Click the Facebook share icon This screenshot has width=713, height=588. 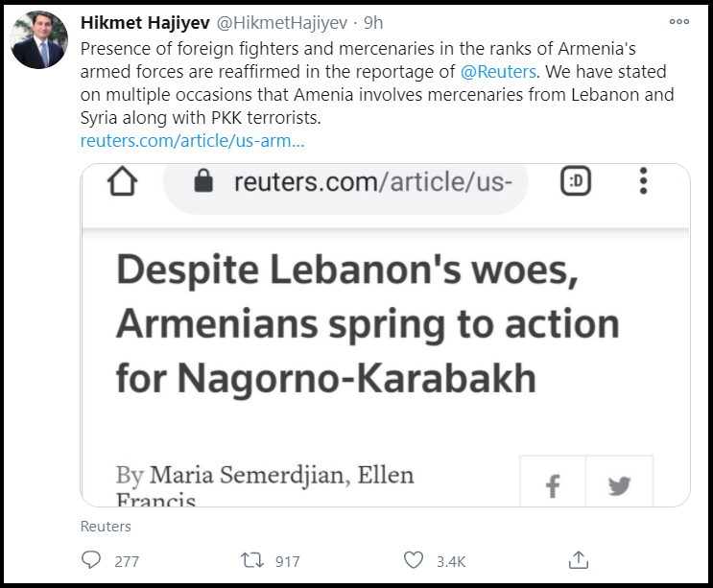[x=552, y=486]
